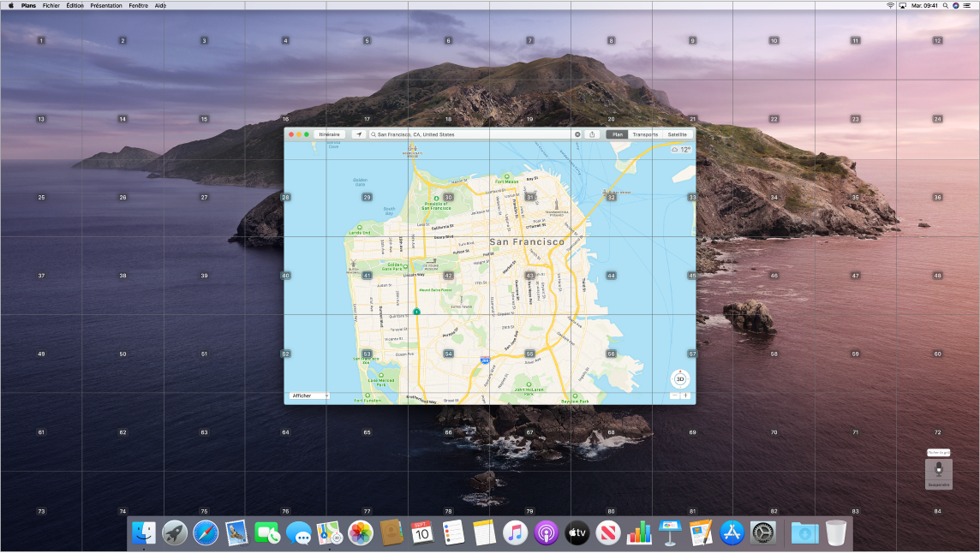
Task: Click the Itinéraire button
Action: tap(330, 134)
